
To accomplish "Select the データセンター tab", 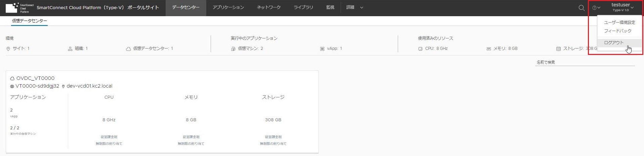I will coord(186,8).
